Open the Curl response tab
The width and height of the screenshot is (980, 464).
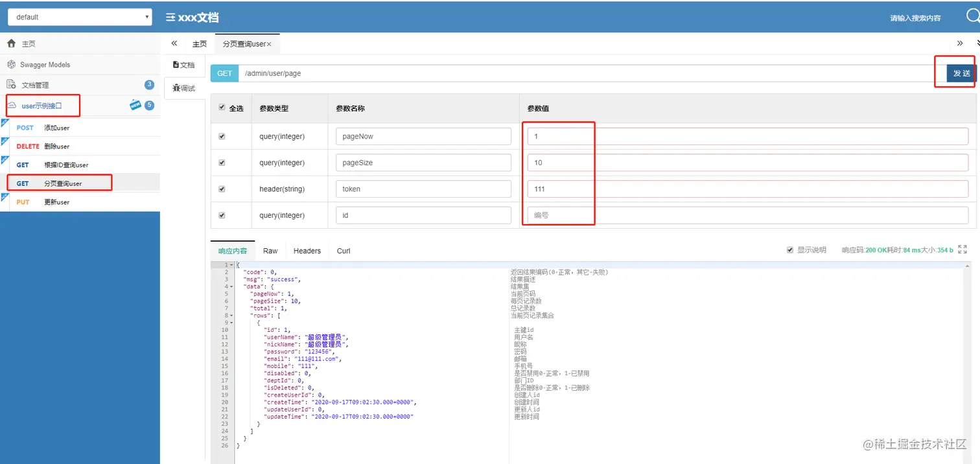[344, 251]
